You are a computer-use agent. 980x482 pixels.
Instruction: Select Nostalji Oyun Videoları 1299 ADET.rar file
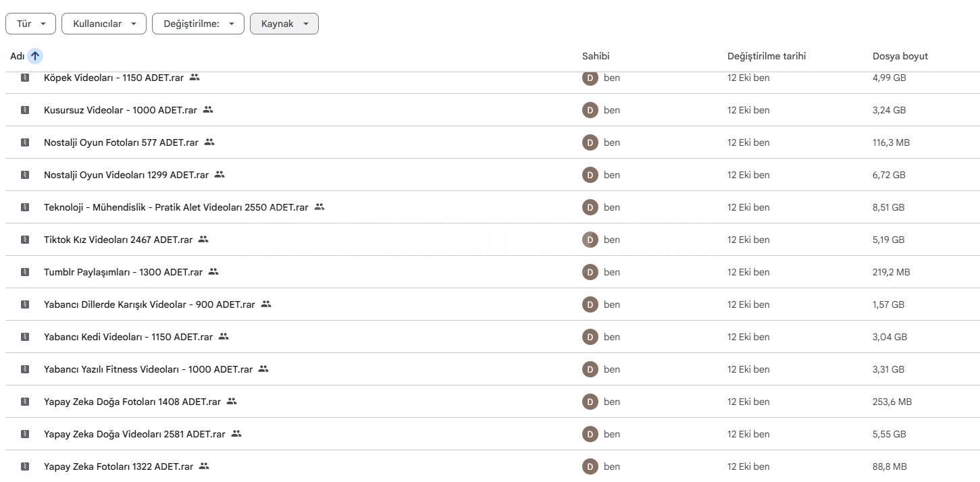[x=126, y=175]
